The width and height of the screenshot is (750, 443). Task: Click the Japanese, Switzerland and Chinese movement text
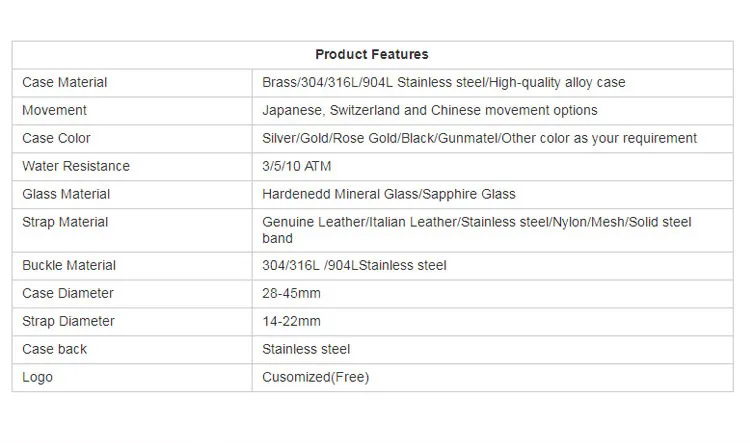coord(429,110)
